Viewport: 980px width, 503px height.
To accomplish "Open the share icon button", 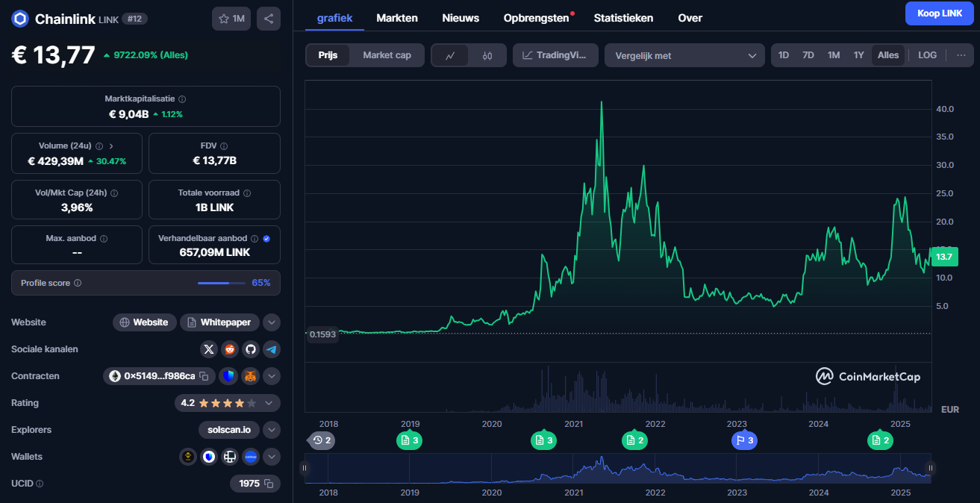I will click(269, 19).
